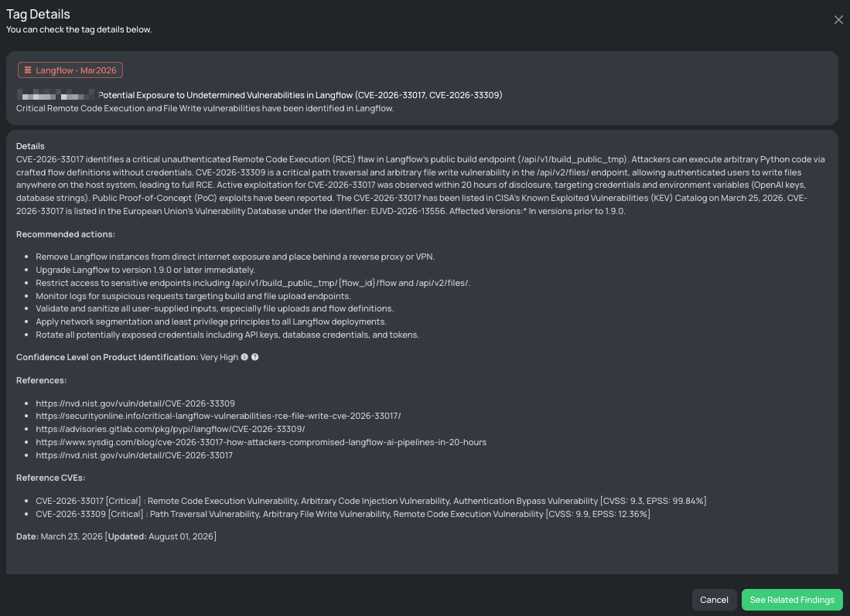Open the securityonline.info Langflow vulnerabilities link
Image resolution: width=850 pixels, height=616 pixels.
tap(218, 416)
